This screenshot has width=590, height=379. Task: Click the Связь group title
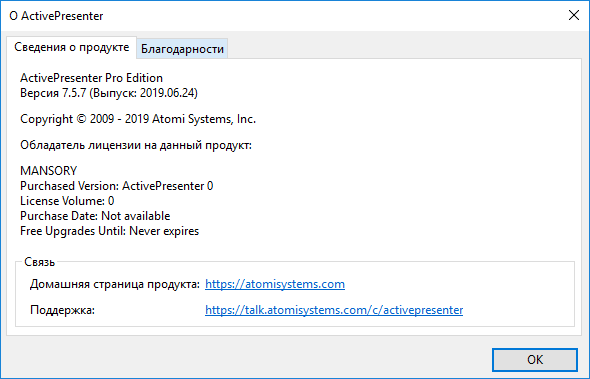40,262
